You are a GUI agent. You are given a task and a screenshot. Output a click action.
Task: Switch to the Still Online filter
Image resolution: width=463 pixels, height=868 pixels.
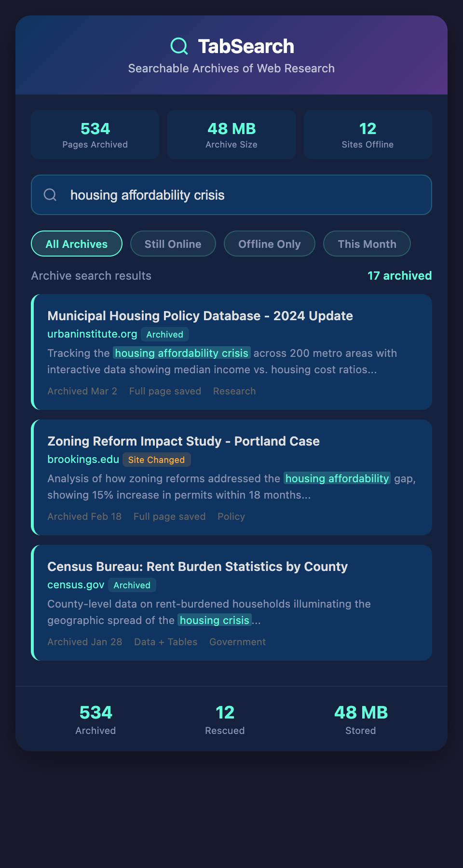[x=173, y=244]
